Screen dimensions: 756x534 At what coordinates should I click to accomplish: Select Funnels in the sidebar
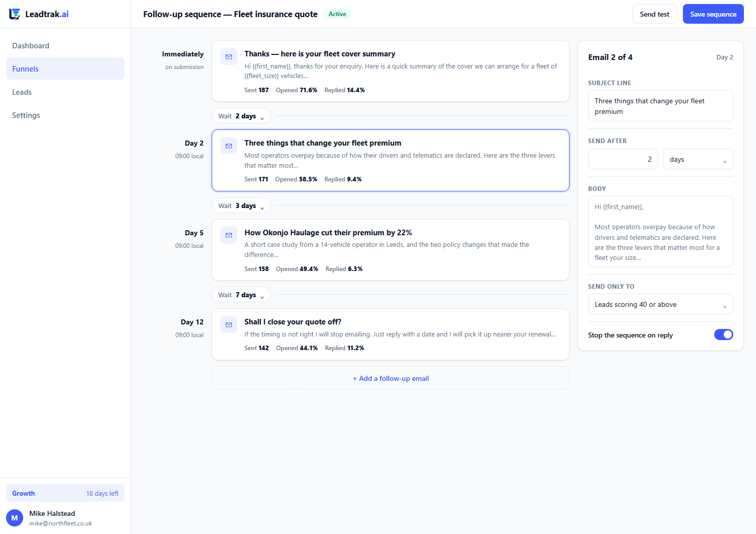coord(65,69)
